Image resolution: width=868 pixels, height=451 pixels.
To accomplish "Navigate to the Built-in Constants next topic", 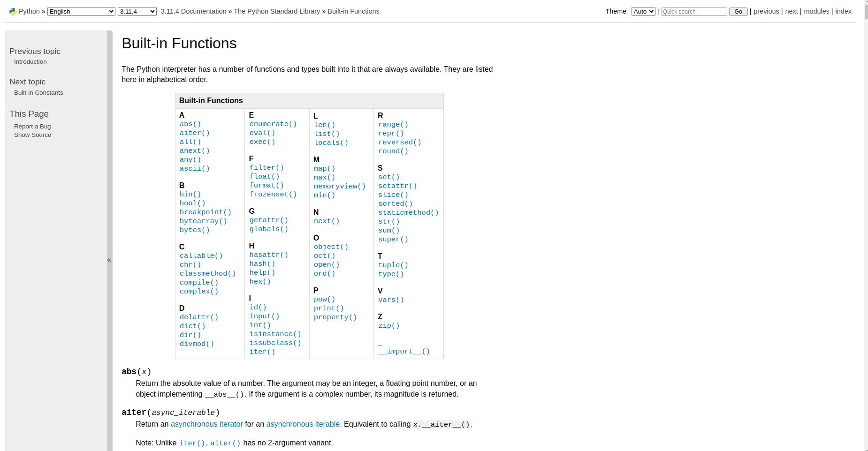I will point(38,92).
